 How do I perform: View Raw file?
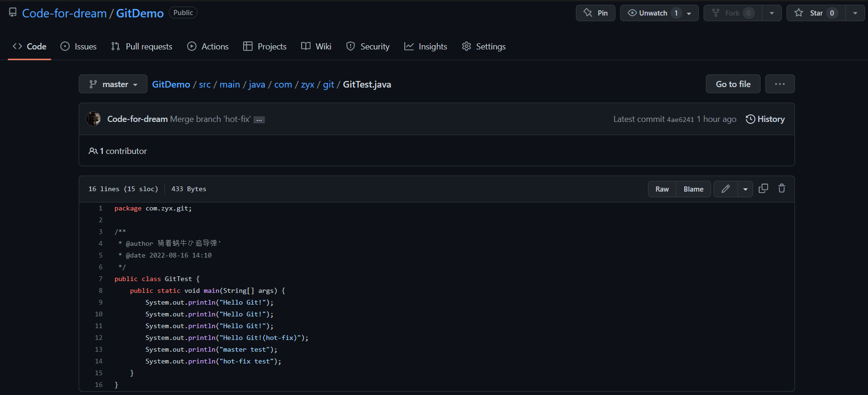pos(662,189)
